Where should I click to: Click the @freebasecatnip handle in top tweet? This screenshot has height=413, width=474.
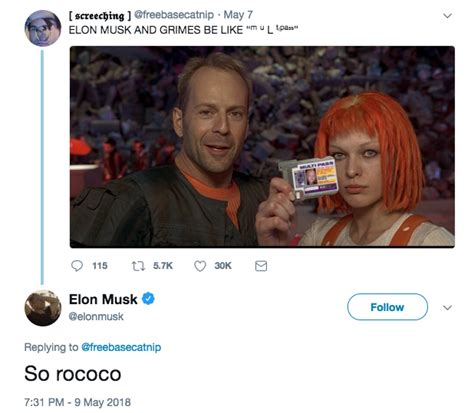174,15
